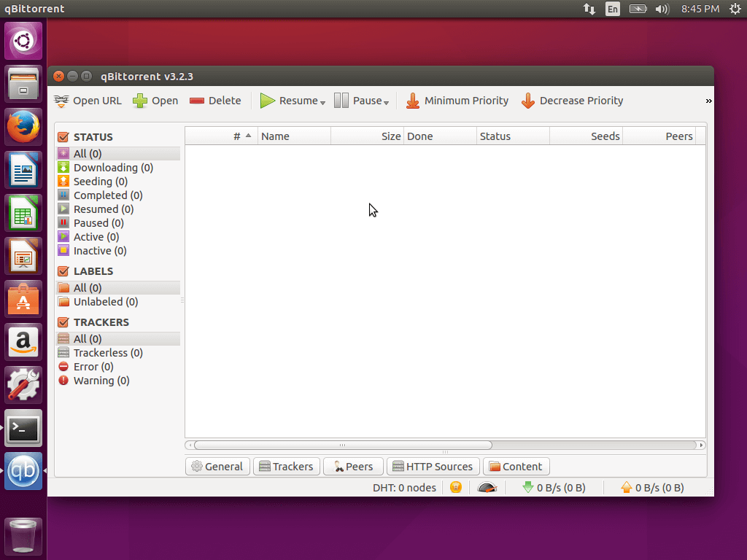747x560 pixels.
Task: Toggle alternative speed limits speedometer icon
Action: point(487,488)
